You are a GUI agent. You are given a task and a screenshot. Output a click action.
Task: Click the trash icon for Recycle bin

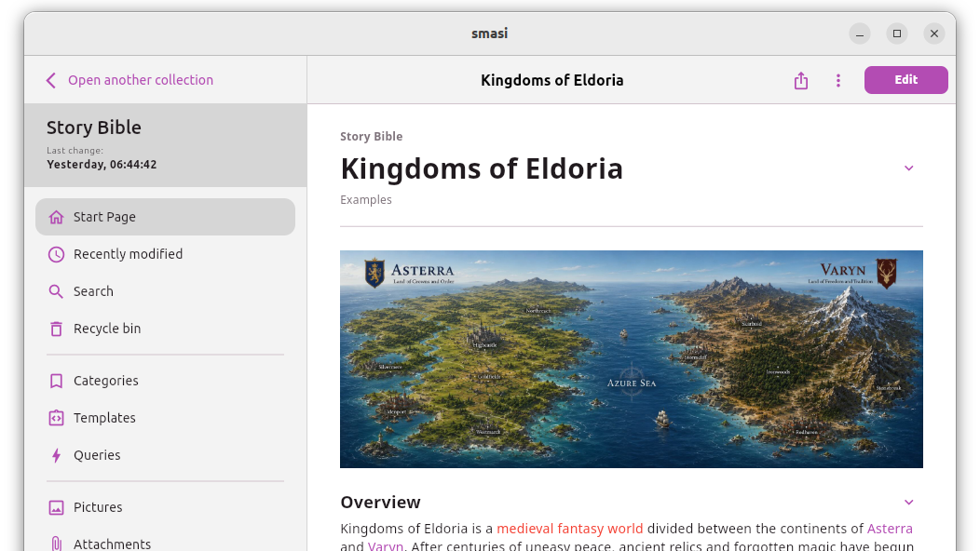click(56, 329)
